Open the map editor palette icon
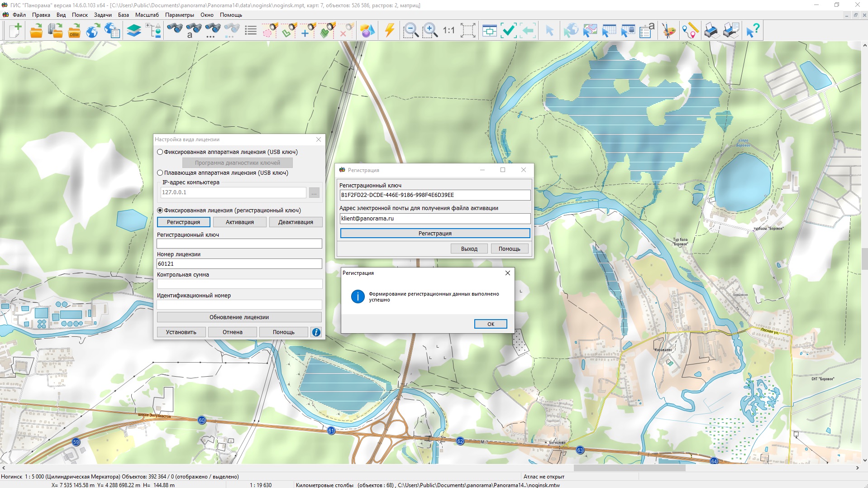This screenshot has height=488, width=868. click(668, 31)
